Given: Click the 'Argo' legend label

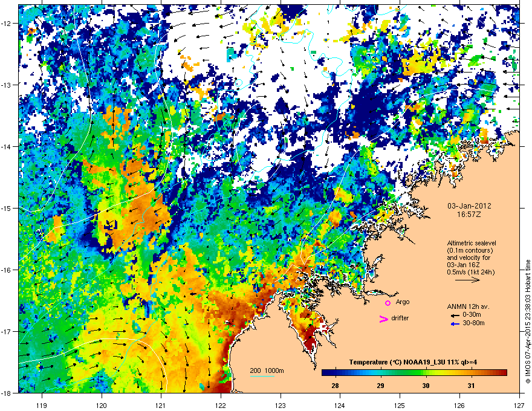Looking at the screenshot, I should (x=403, y=302).
